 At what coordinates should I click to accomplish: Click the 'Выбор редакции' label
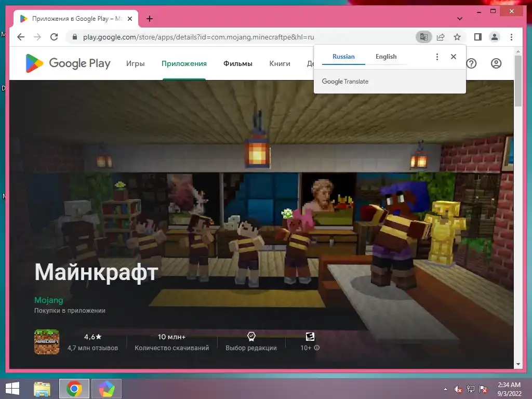[251, 348]
